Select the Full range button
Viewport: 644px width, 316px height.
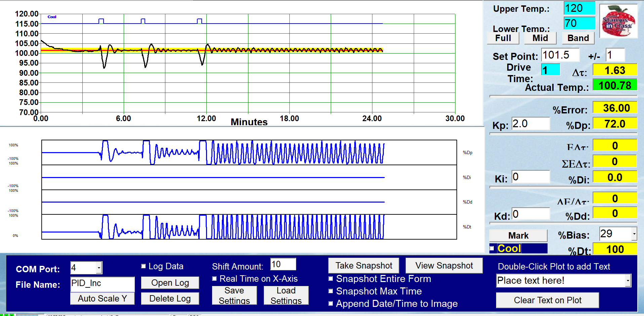(x=503, y=38)
